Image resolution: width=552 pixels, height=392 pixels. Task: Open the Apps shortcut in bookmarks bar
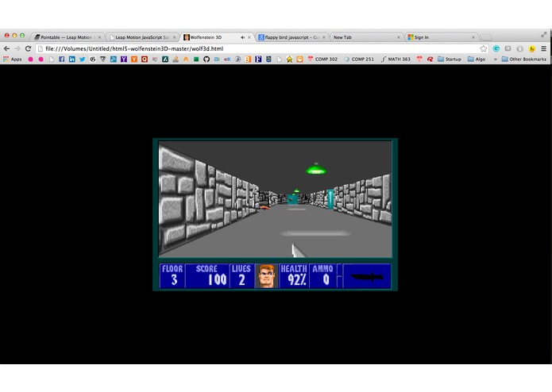click(x=13, y=59)
